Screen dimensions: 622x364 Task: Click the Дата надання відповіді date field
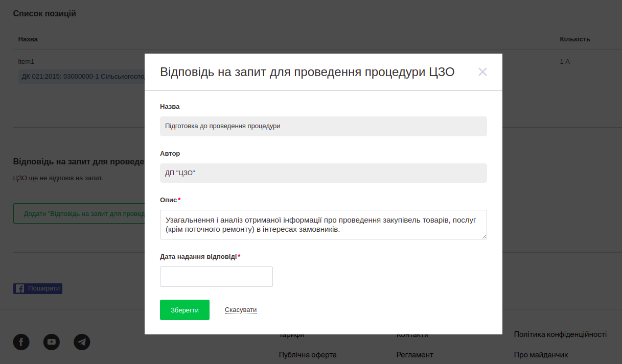(216, 277)
